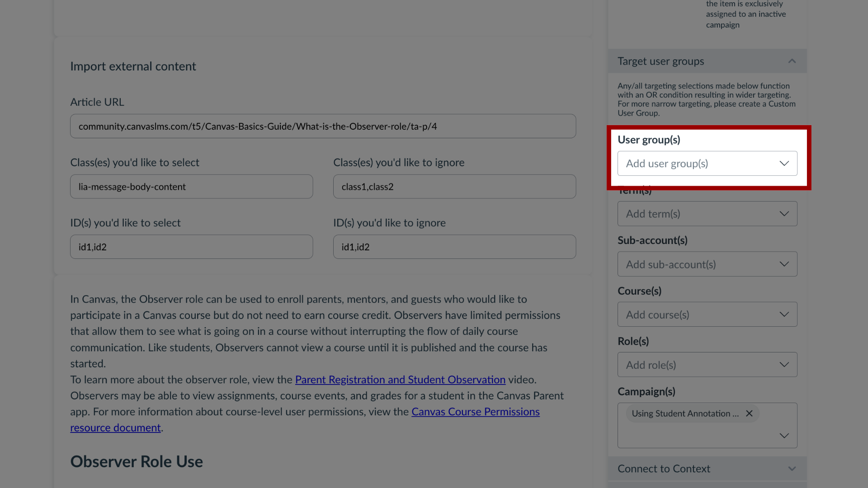Click the User group(s) dropdown arrow
Image resolution: width=868 pixels, height=488 pixels.
point(784,163)
